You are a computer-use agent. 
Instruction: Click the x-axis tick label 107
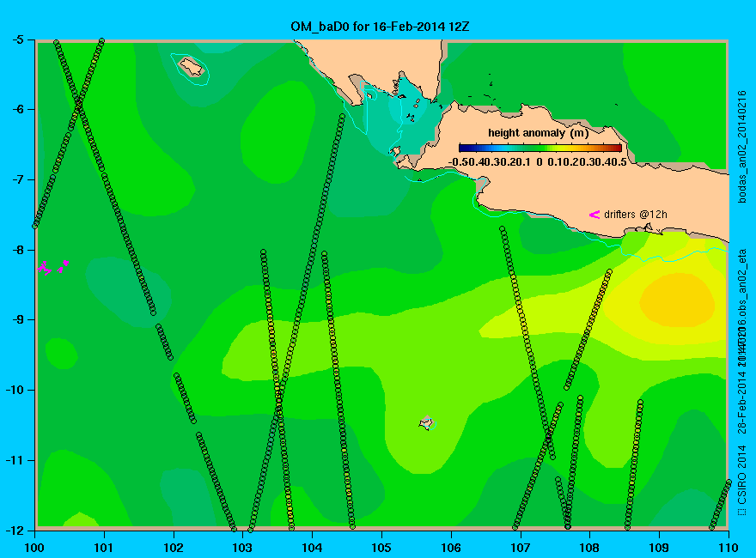coord(521,548)
